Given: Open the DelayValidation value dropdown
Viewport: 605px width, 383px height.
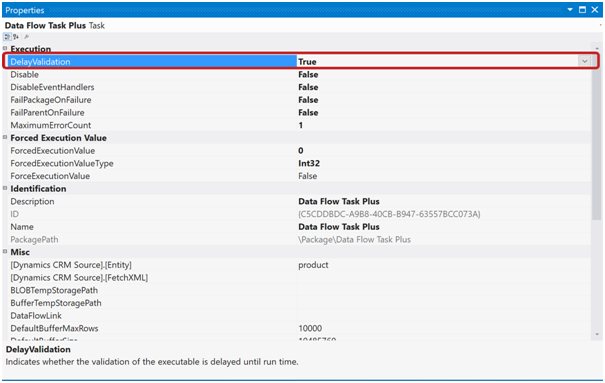Looking at the screenshot, I should 584,61.
